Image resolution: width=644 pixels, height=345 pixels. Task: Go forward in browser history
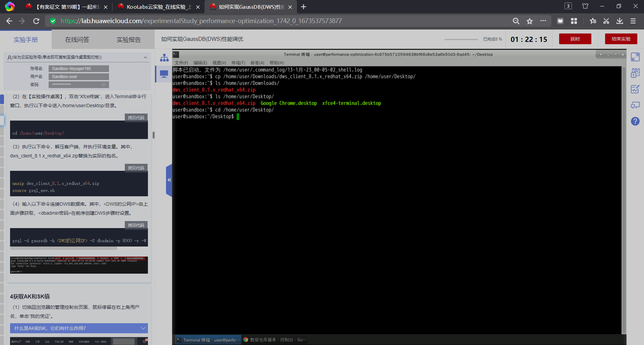(22, 21)
